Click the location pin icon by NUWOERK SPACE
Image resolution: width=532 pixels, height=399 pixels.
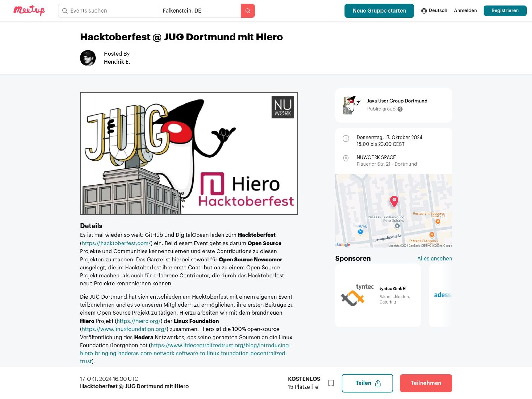[x=346, y=158]
